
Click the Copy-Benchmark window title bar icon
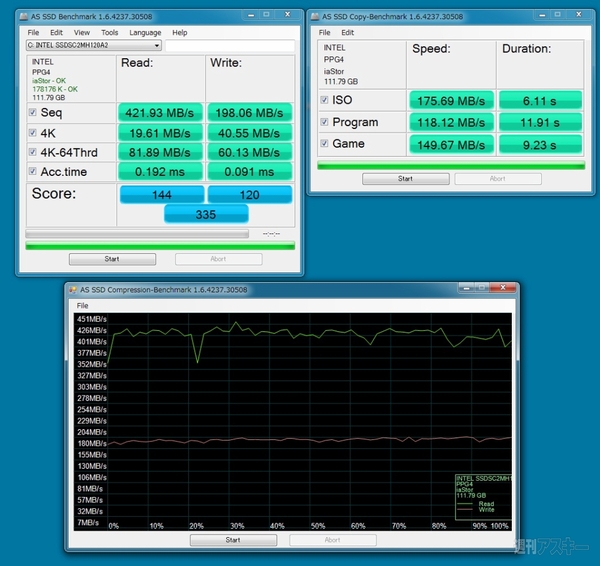coord(316,17)
